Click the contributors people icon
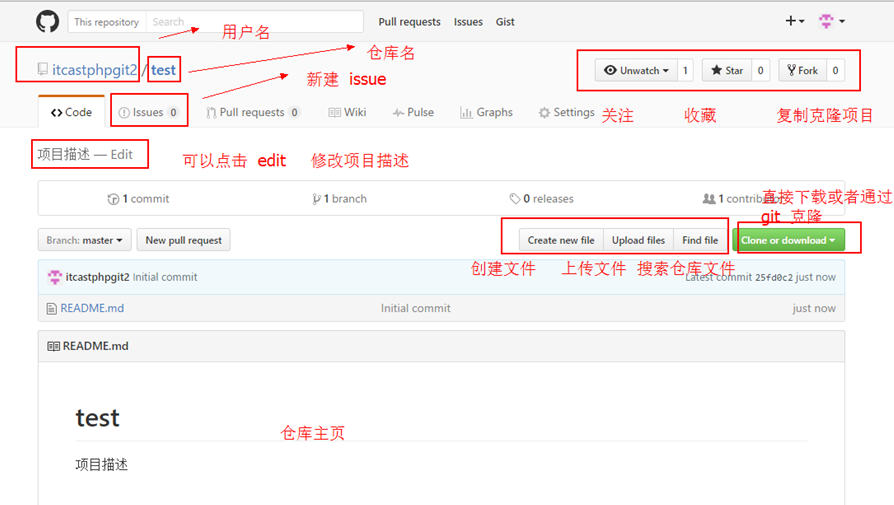Screen dimensions: 894x505 point(709,198)
